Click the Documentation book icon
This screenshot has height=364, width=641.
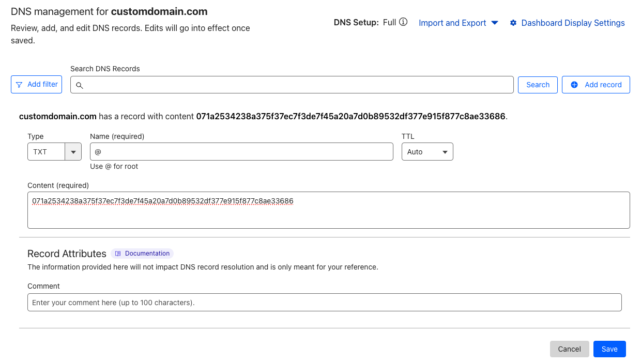pos(118,254)
